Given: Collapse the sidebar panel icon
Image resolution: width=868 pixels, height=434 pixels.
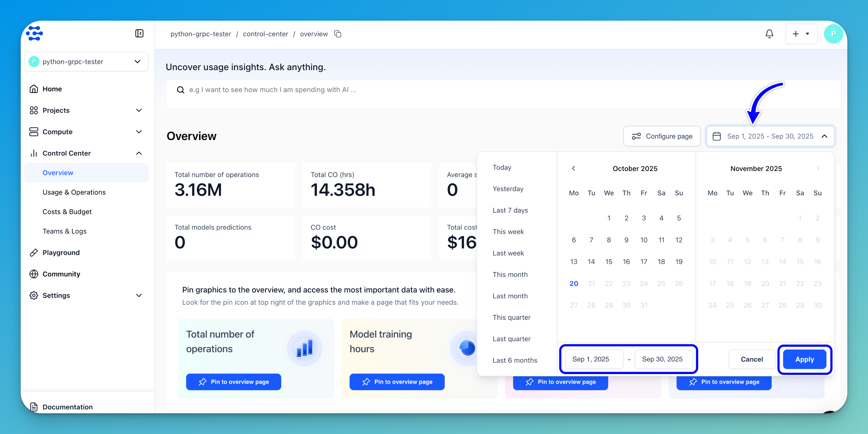Looking at the screenshot, I should [139, 33].
